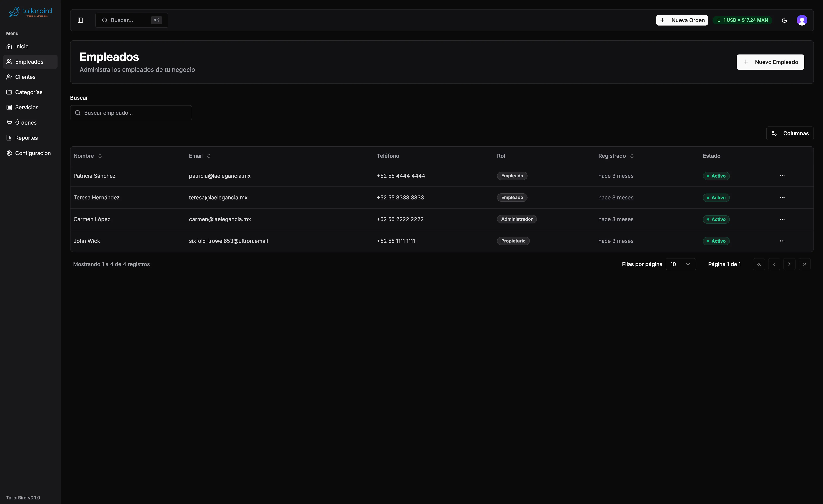Open the rows per page dropdown

click(x=680, y=264)
